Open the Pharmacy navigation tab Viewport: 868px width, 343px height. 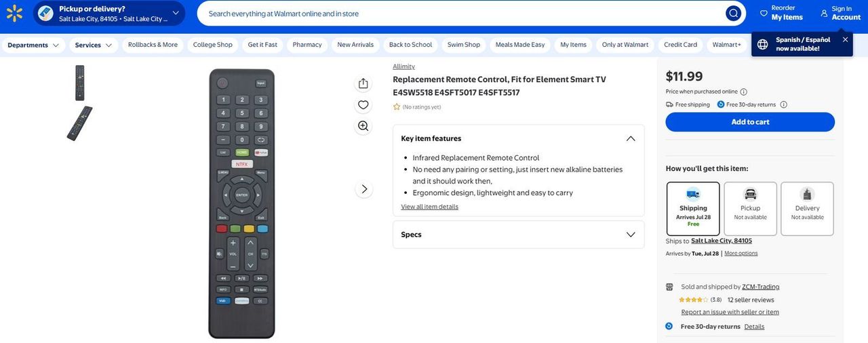pyautogui.click(x=307, y=45)
